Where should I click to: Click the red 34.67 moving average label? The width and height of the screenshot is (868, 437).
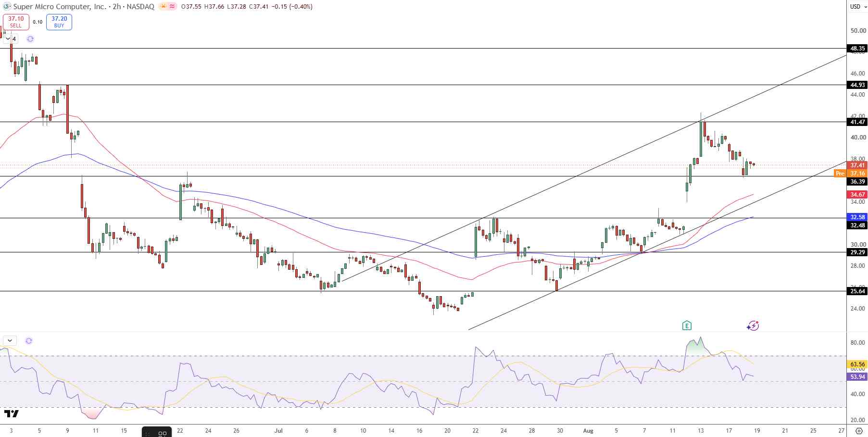click(x=857, y=195)
